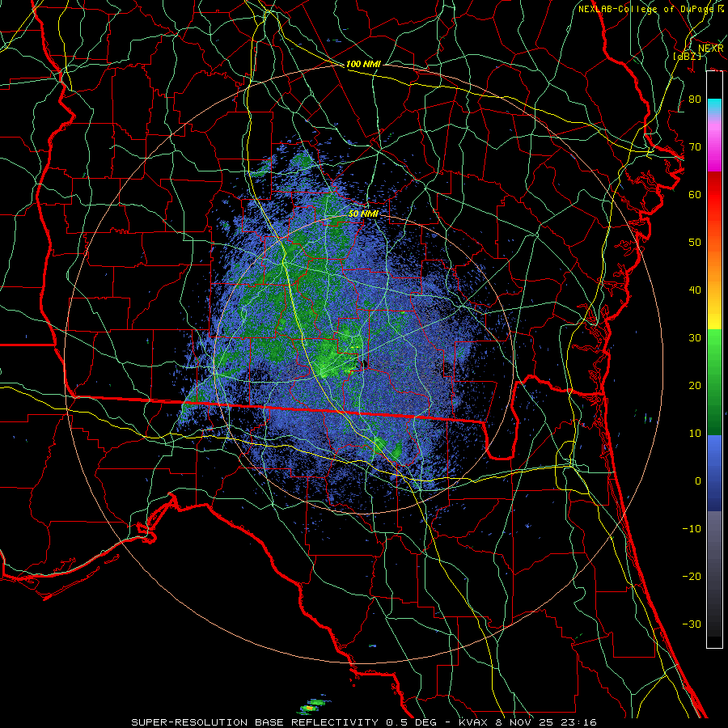Click the cyan segment of the color bar
The height and width of the screenshot is (728, 728).
(x=714, y=108)
